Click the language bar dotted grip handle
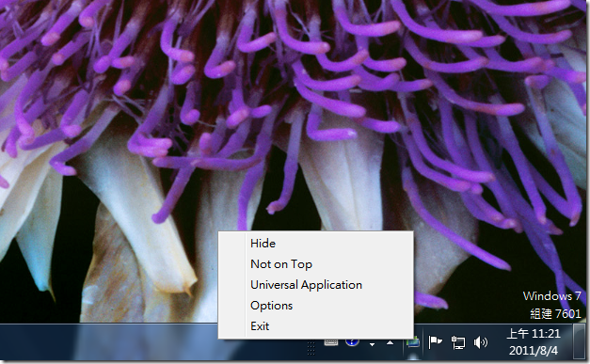Viewport: 590px width, 364px height. click(x=311, y=348)
